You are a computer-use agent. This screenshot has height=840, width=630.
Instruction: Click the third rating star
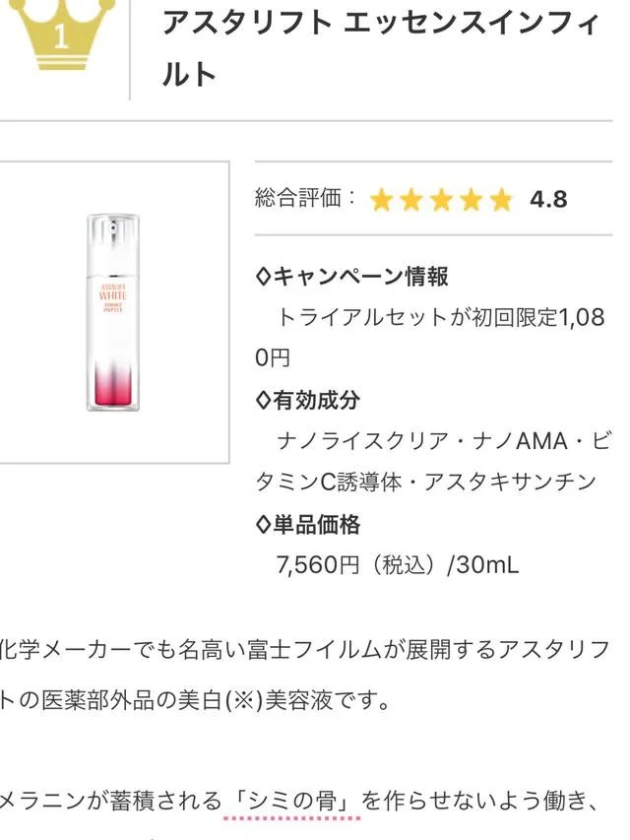441,201
